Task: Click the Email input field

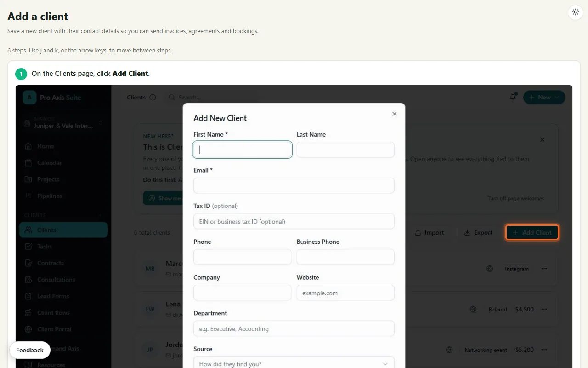Action: [x=294, y=185]
